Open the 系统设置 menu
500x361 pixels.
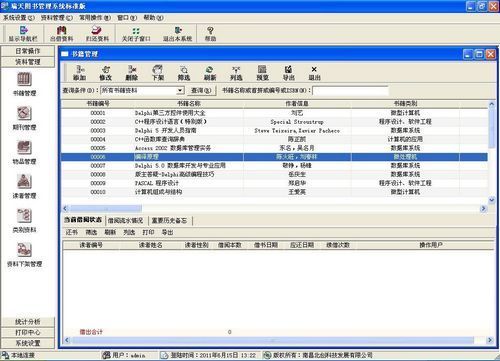19,18
